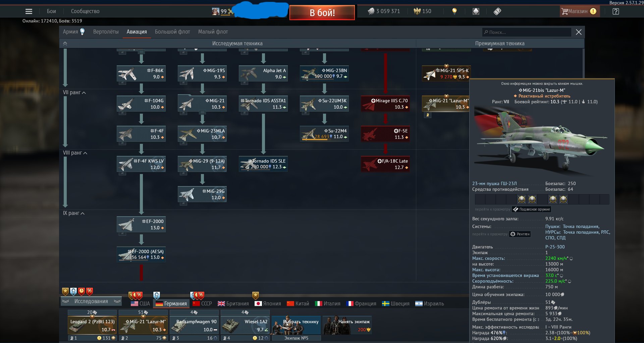Select the F/A-18C Late aircraft card

point(385,164)
